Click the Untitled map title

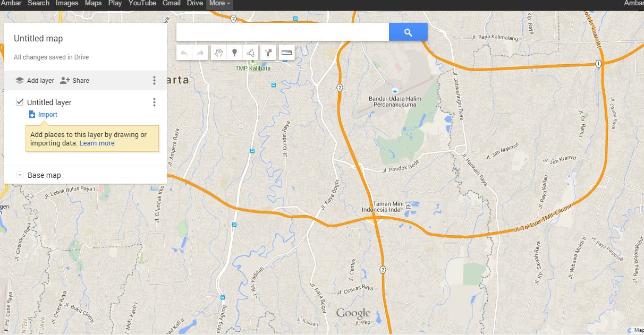pyautogui.click(x=38, y=39)
